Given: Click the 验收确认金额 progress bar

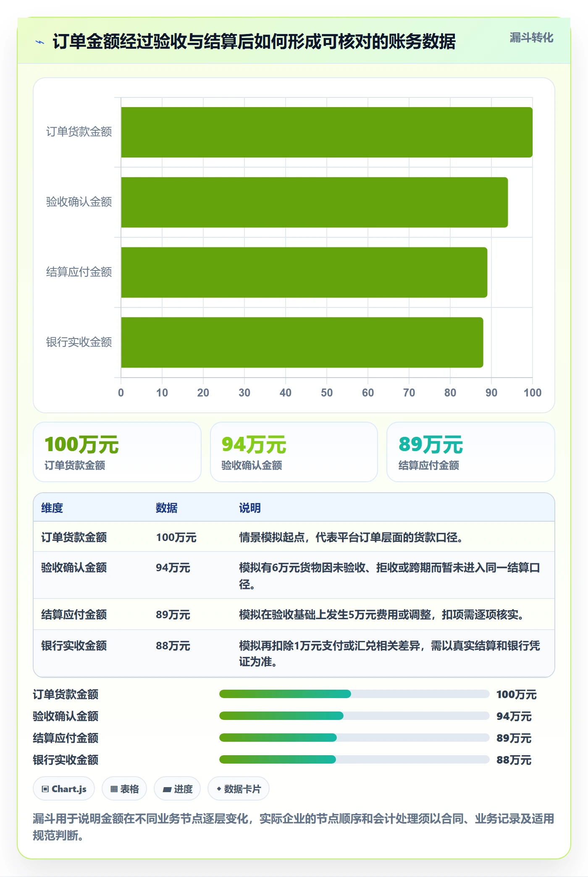Looking at the screenshot, I should 354,716.
